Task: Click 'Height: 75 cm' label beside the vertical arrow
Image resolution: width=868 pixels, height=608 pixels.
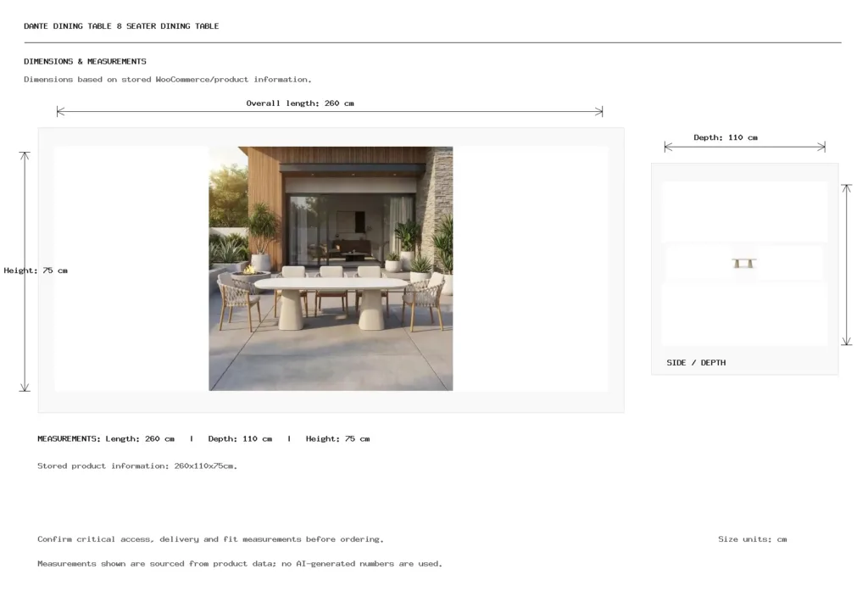Action: pyautogui.click(x=36, y=271)
